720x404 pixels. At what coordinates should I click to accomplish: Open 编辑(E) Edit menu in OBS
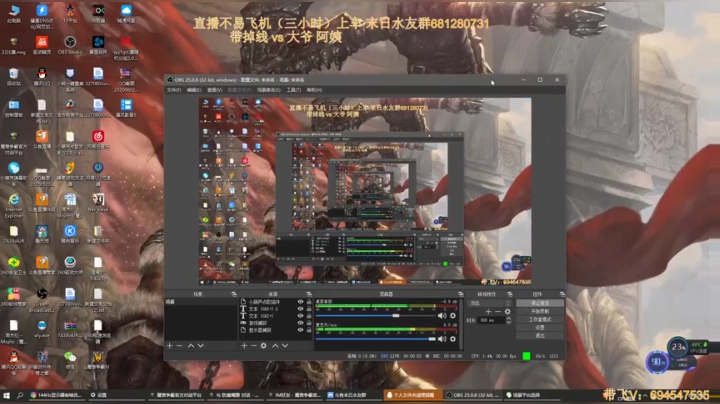(194, 90)
